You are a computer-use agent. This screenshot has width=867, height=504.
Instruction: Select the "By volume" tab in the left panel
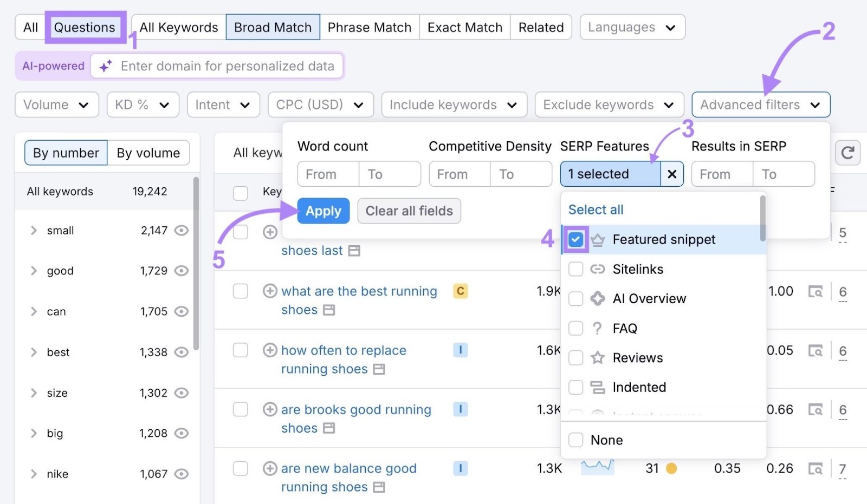[148, 153]
